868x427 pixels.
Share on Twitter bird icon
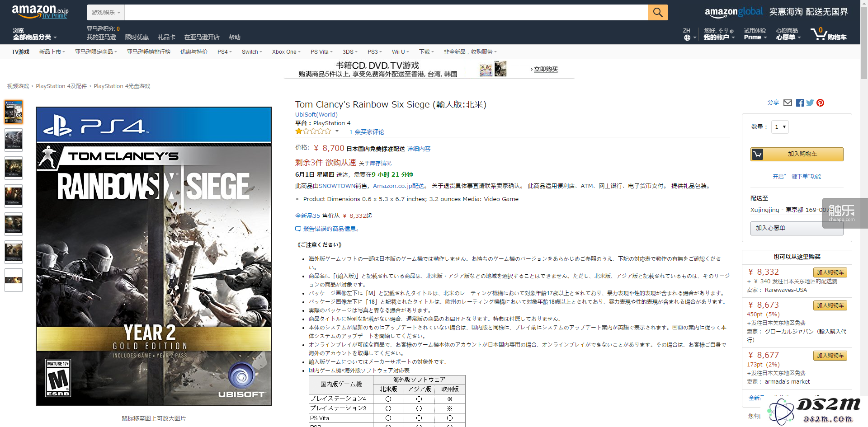click(810, 103)
